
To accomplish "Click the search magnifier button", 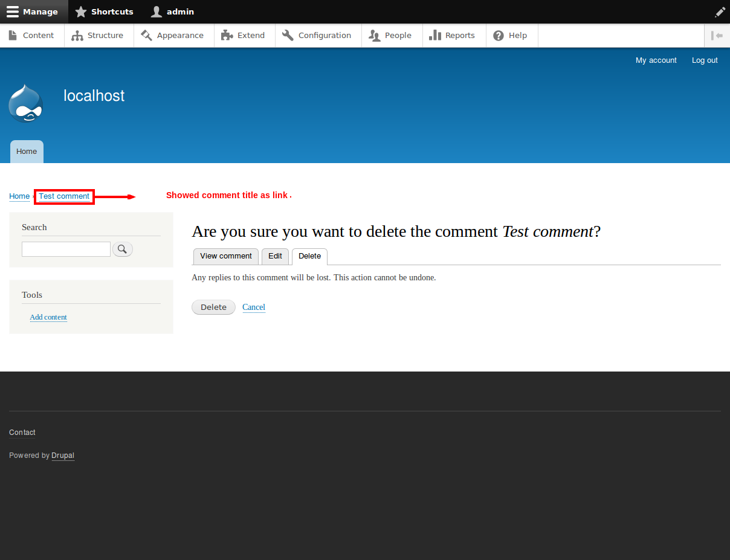I will (x=123, y=249).
